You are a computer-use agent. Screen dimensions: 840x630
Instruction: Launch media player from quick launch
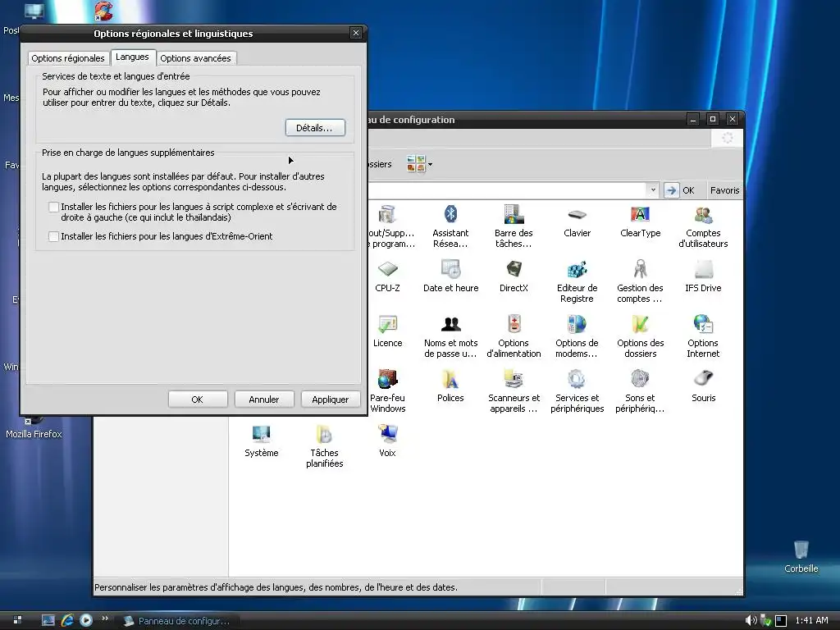pos(85,620)
